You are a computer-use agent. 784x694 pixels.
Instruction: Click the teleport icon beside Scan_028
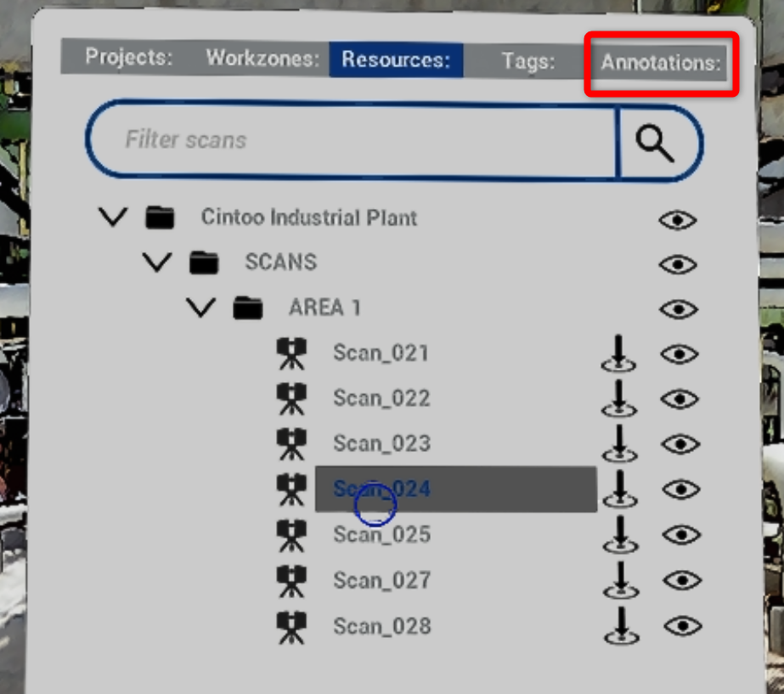(x=620, y=627)
